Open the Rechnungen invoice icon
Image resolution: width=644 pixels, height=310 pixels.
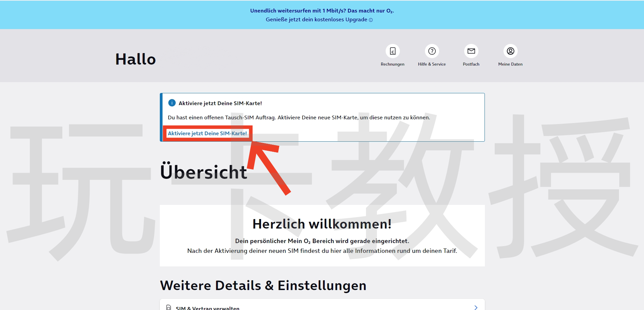(x=392, y=51)
